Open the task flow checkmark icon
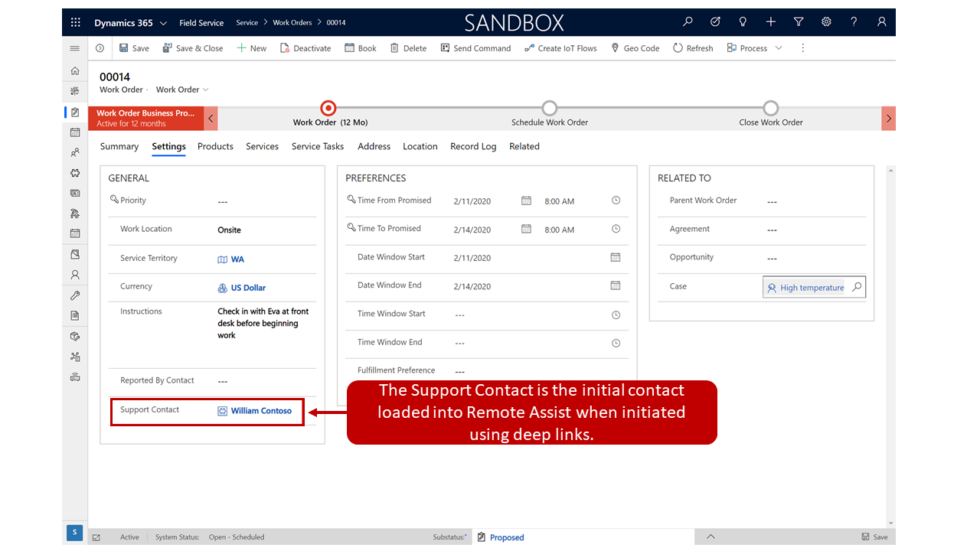The width and height of the screenshot is (980, 551). [715, 22]
